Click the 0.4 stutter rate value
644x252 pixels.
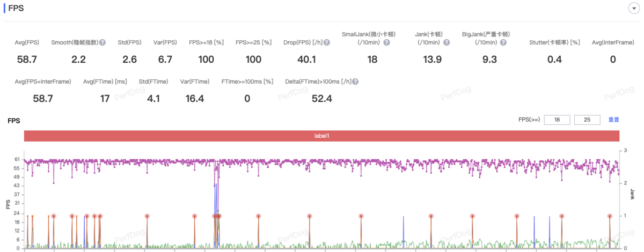pyautogui.click(x=554, y=60)
